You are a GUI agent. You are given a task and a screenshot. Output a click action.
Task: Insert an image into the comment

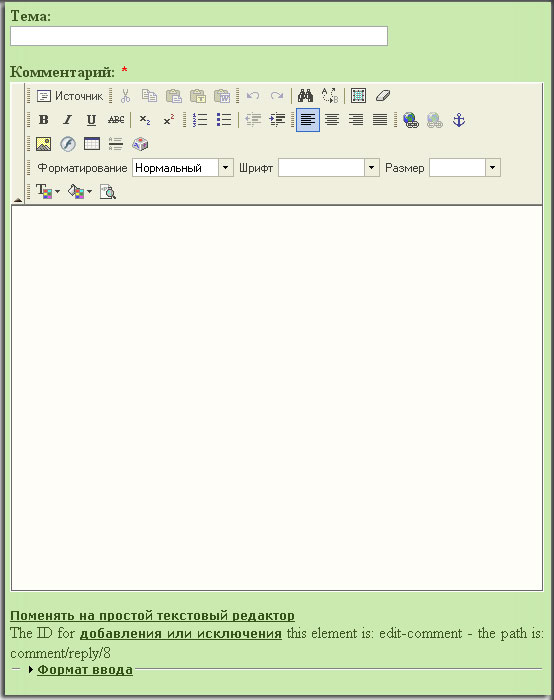[43, 144]
